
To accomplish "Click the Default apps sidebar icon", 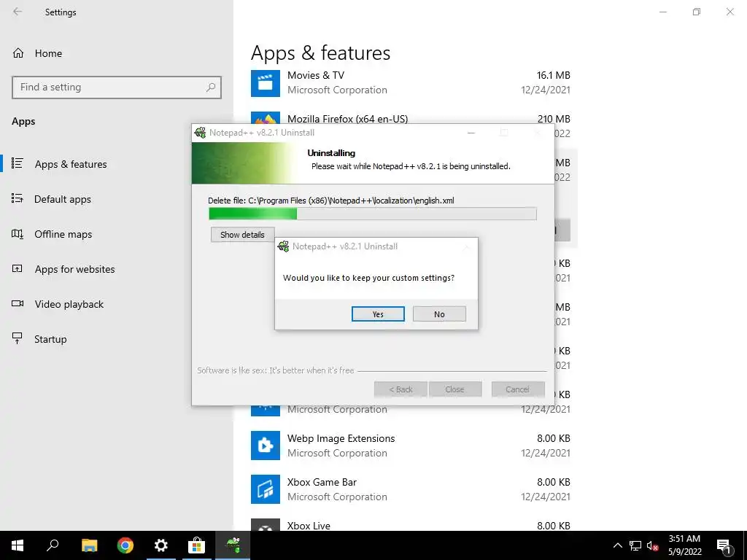I will pyautogui.click(x=18, y=198).
